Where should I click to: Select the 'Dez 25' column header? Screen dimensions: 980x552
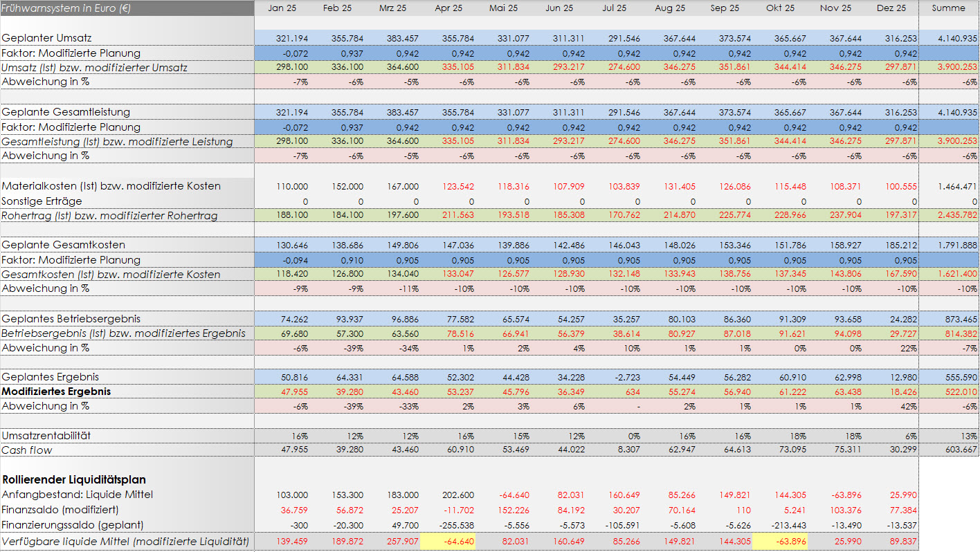click(891, 8)
